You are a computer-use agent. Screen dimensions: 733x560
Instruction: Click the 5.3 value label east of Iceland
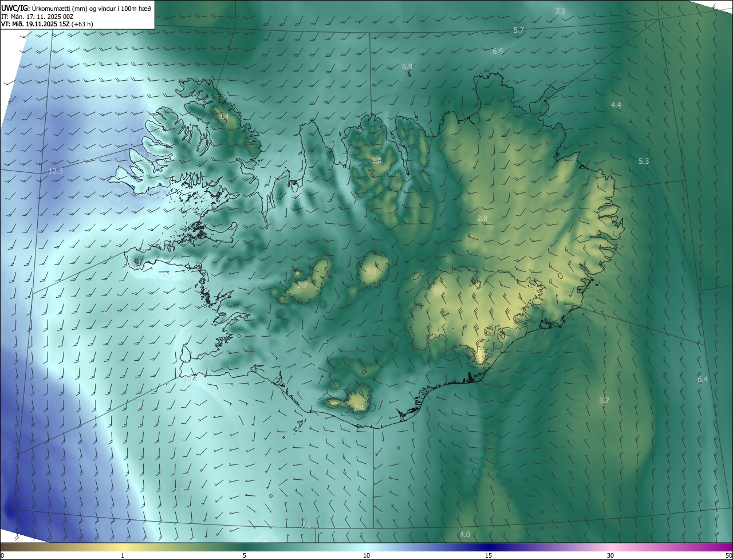point(644,161)
